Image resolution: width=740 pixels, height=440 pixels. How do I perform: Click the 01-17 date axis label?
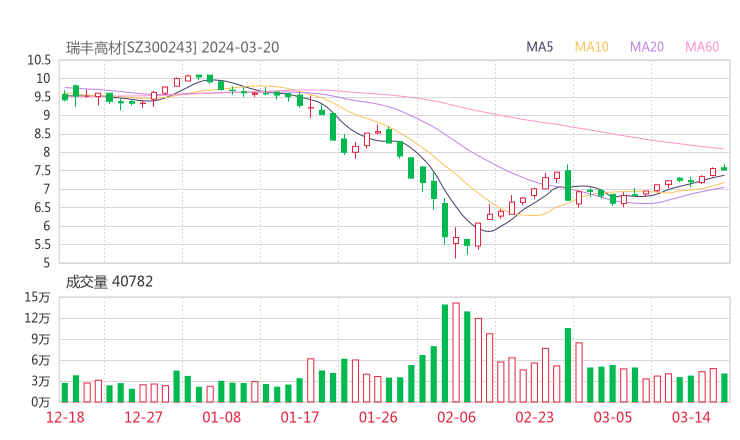coord(300,417)
